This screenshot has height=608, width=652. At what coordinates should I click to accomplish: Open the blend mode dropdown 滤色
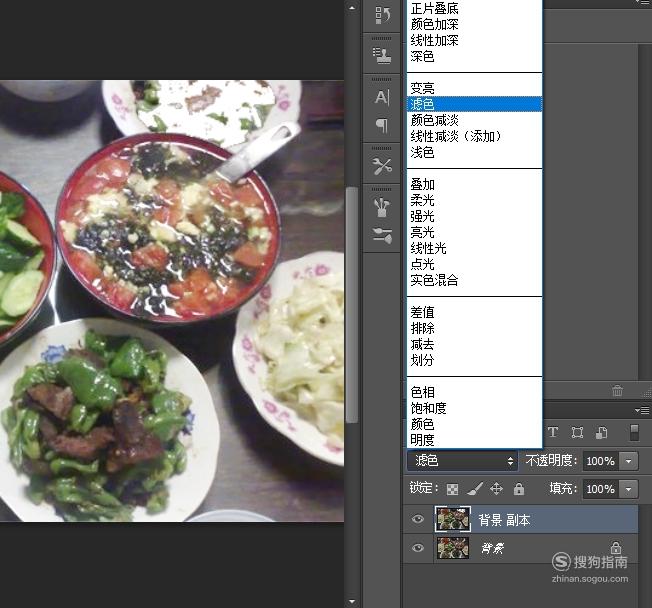point(462,460)
